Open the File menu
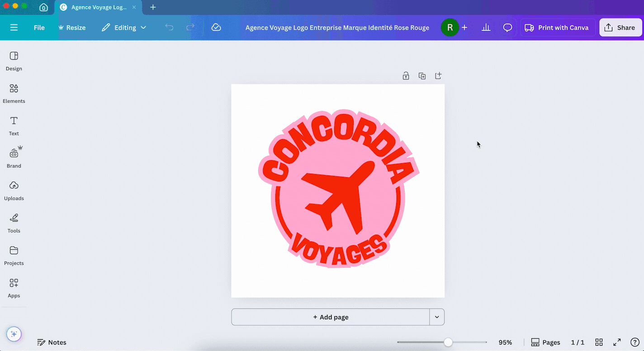 pos(39,28)
